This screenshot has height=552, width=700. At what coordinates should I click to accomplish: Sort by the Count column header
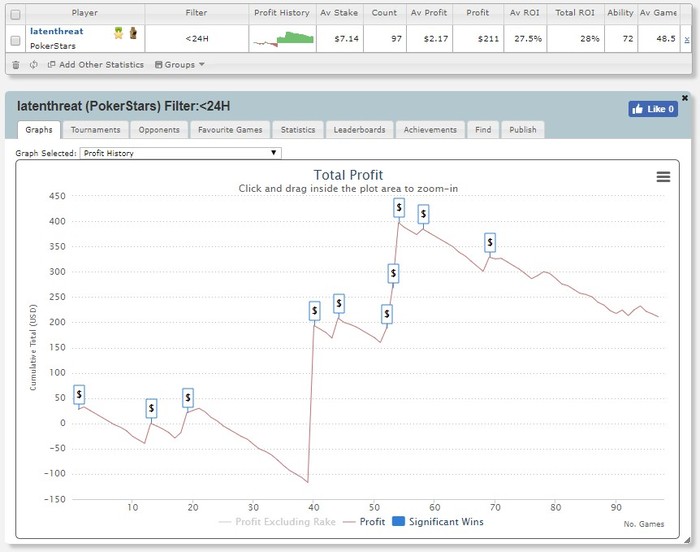click(384, 13)
